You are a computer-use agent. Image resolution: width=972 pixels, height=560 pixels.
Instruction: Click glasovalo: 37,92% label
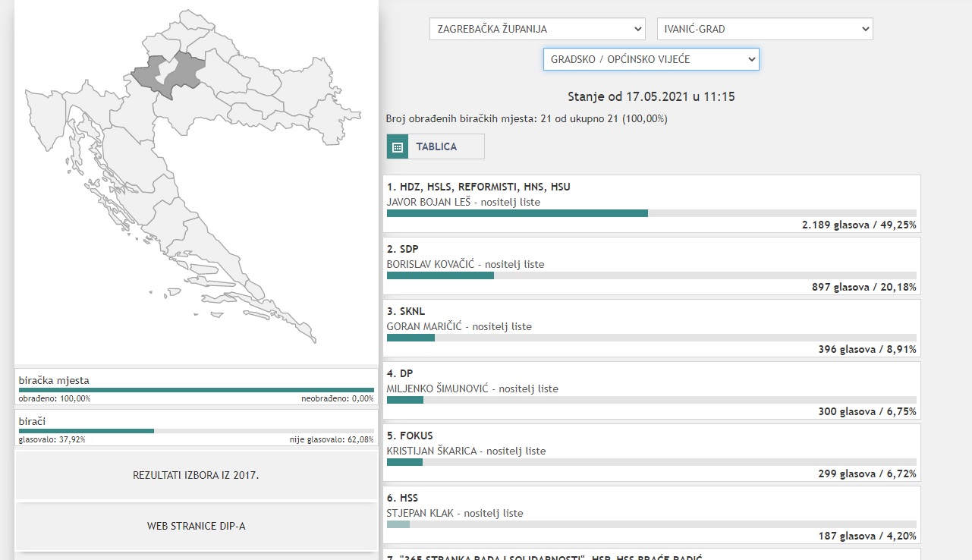[x=52, y=439]
